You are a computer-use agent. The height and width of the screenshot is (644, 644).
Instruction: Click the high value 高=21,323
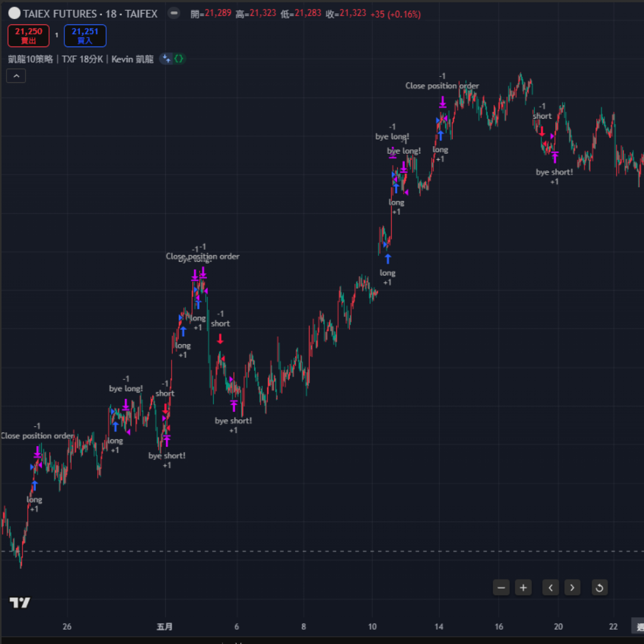(256, 14)
